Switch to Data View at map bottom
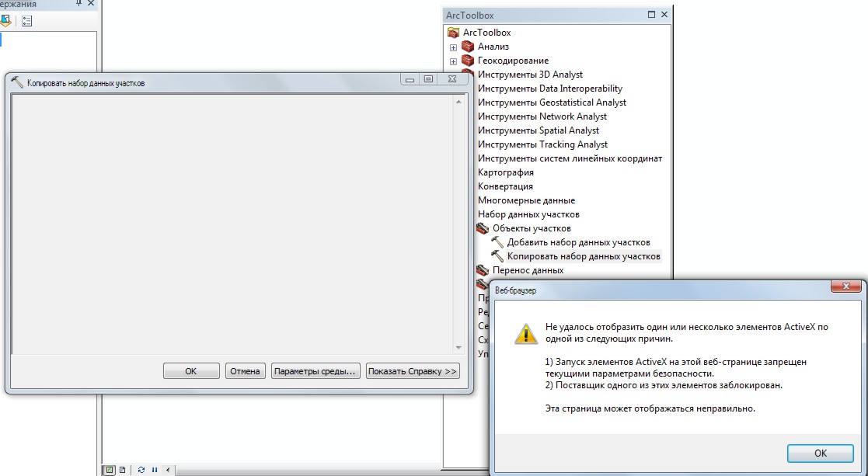 click(110, 470)
